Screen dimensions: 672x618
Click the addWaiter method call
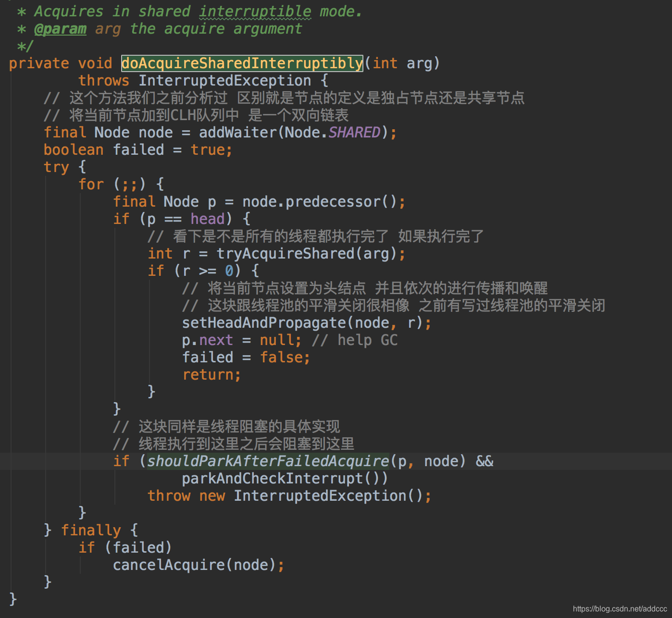[238, 132]
